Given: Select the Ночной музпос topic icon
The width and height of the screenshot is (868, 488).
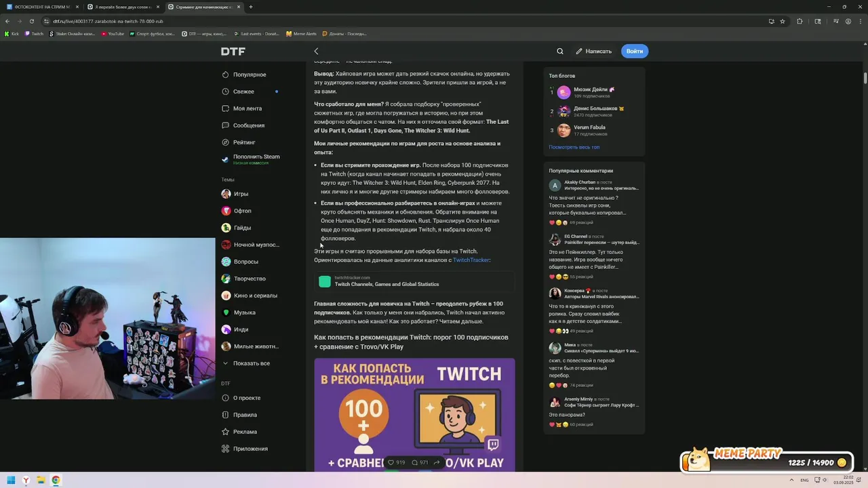Looking at the screenshot, I should pos(226,245).
